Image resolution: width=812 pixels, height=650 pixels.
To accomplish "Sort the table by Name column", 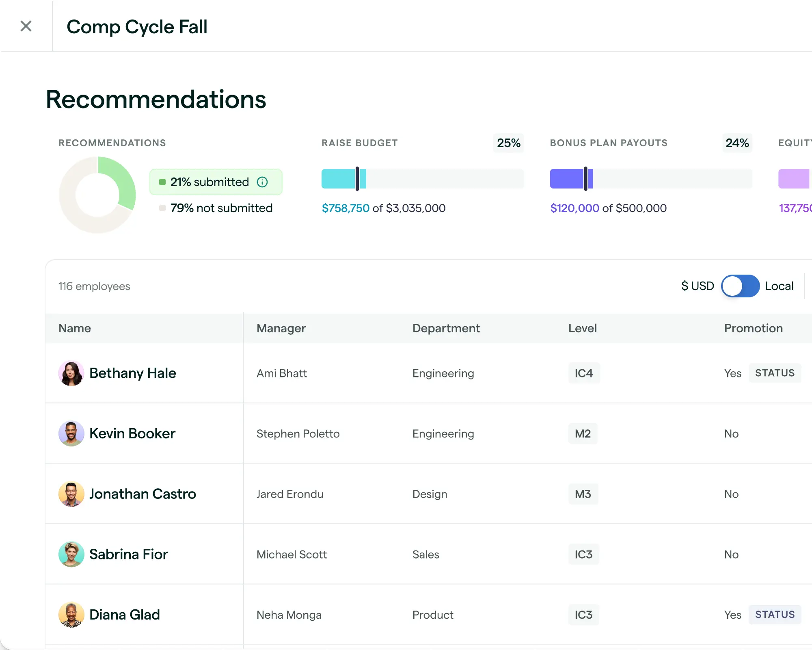I will 75,328.
